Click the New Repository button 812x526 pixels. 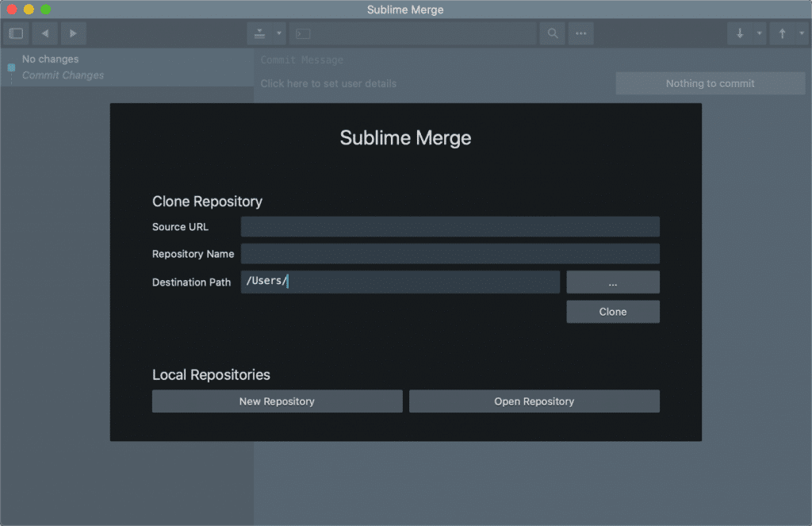277,401
